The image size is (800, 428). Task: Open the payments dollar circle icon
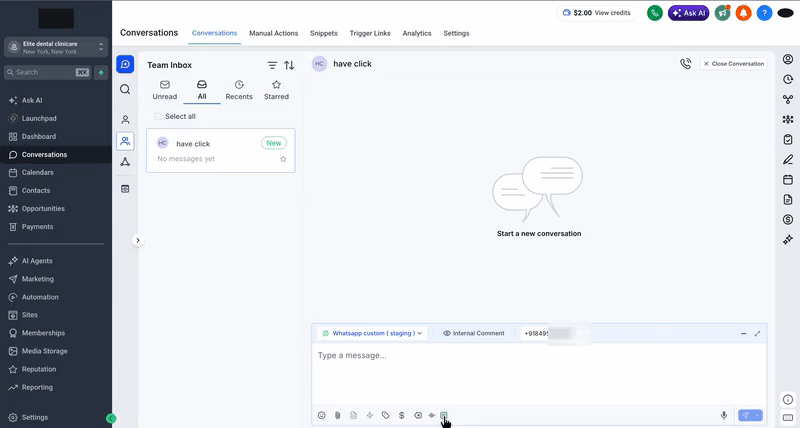pos(788,219)
